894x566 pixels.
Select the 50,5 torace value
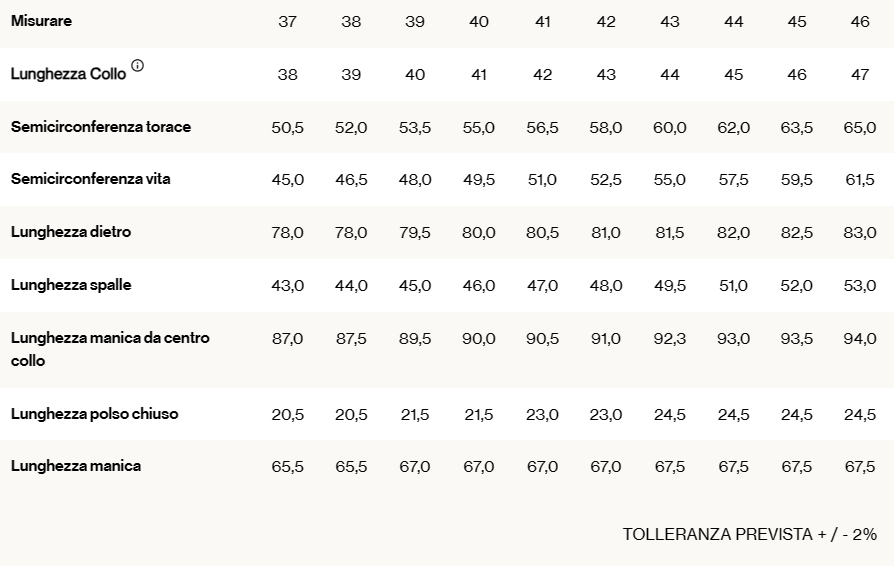pos(287,127)
